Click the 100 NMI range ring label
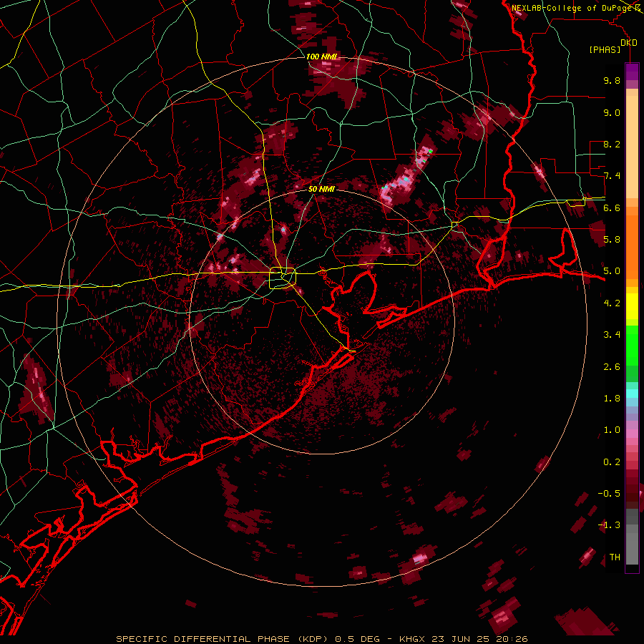Image resolution: width=644 pixels, height=644 pixels. pyautogui.click(x=321, y=57)
